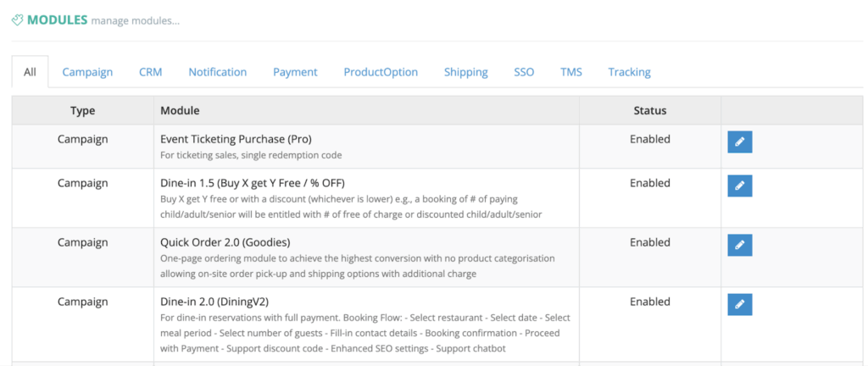The height and width of the screenshot is (366, 868).
Task: Select the All tab
Action: (x=30, y=72)
